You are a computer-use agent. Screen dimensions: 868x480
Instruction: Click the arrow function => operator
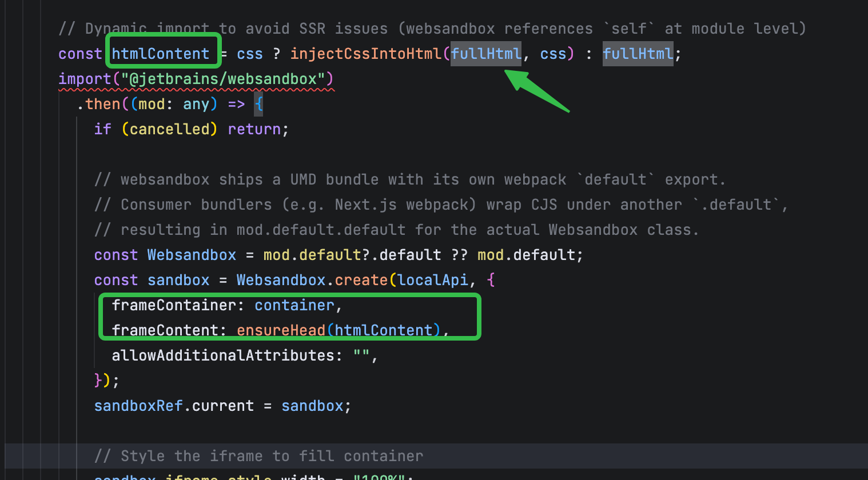pos(236,104)
